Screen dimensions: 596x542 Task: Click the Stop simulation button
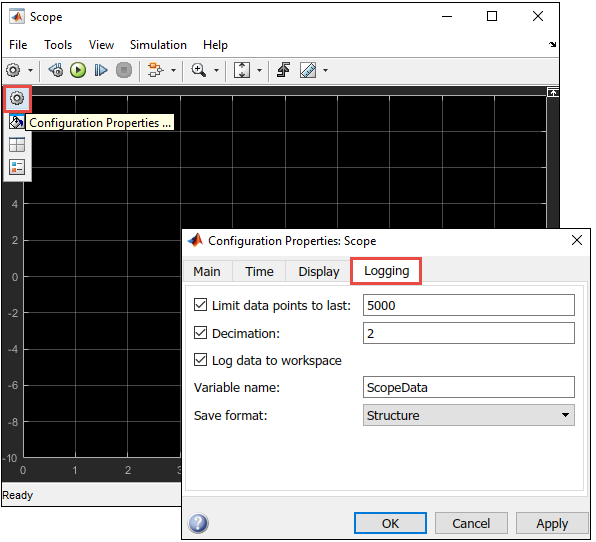click(124, 70)
